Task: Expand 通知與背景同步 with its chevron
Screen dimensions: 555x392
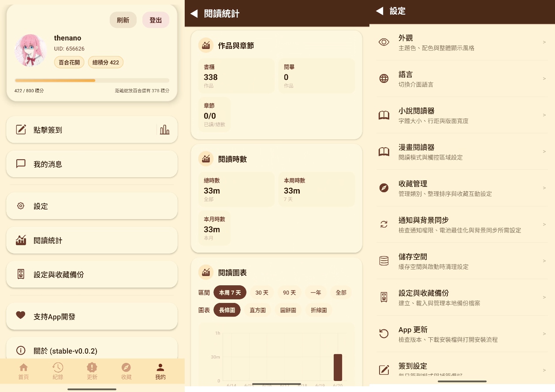Action: 544,224
